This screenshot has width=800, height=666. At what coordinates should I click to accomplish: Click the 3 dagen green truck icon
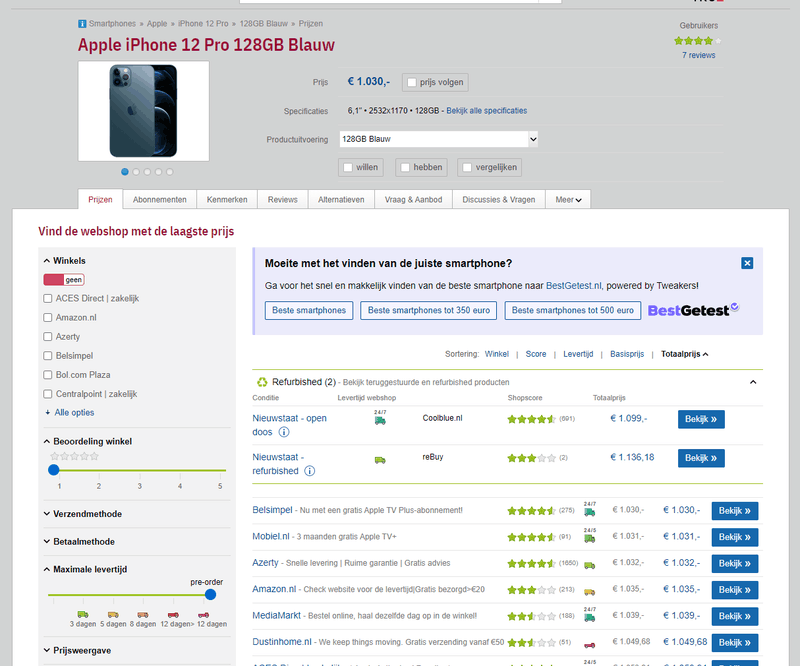[x=83, y=614]
